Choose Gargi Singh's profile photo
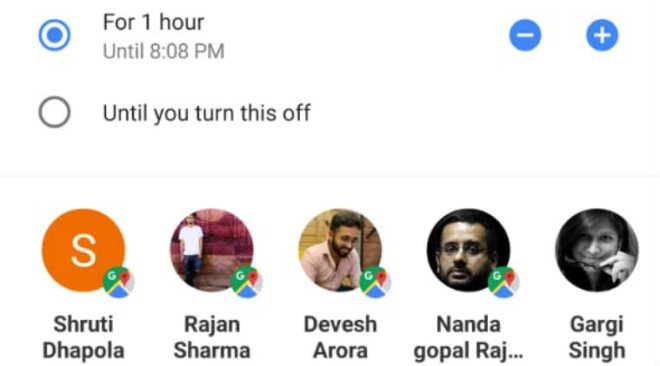Viewport: 660px width, 366px height. [x=597, y=250]
